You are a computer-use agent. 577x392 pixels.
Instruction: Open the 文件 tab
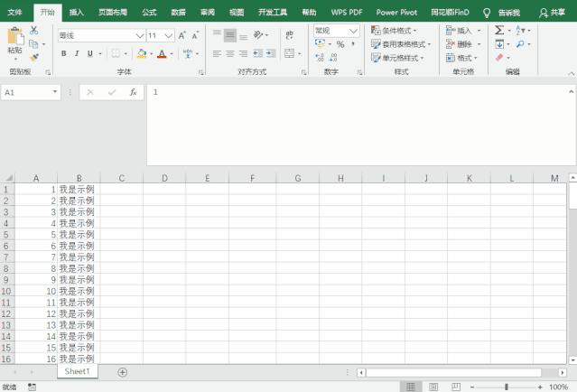14,12
